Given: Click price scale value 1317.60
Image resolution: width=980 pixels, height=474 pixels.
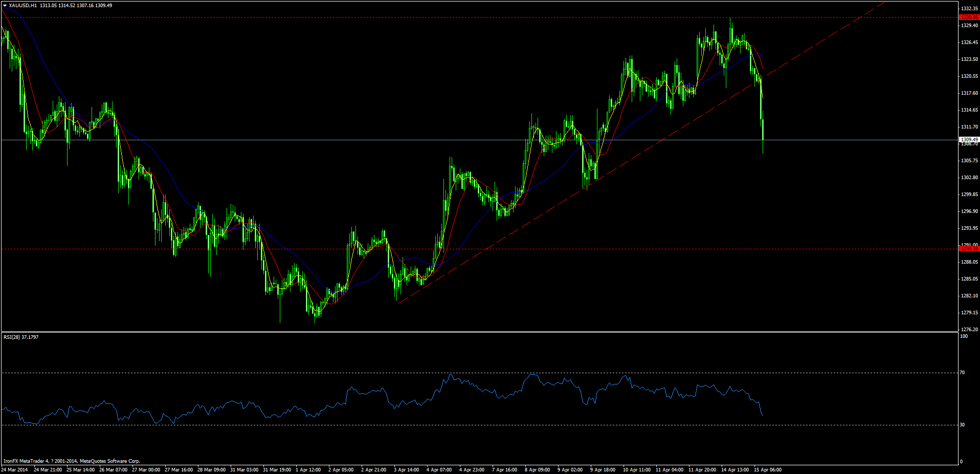Looking at the screenshot, I should point(969,93).
